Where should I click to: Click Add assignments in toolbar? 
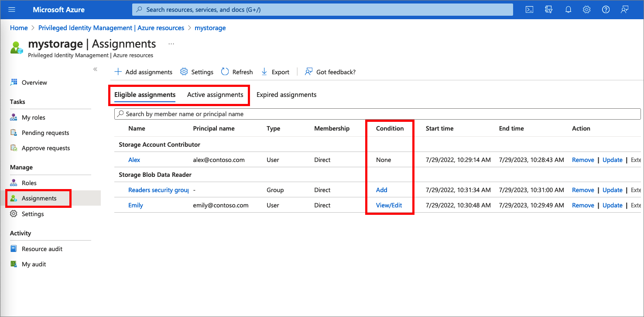(144, 72)
